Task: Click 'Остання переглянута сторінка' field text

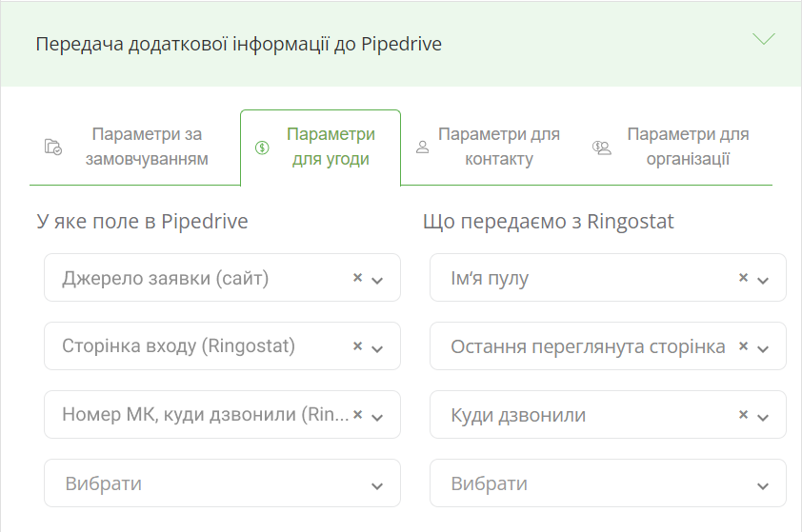Action: pos(588,347)
